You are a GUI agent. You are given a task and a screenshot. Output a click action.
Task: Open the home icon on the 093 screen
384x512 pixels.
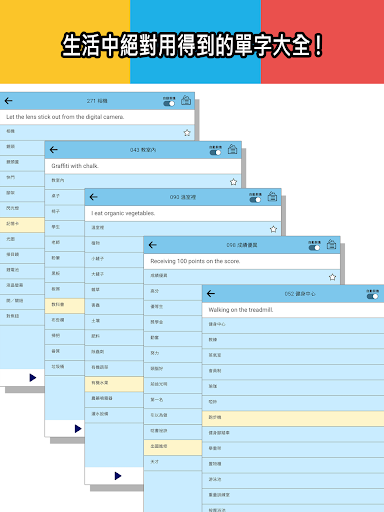272,196
